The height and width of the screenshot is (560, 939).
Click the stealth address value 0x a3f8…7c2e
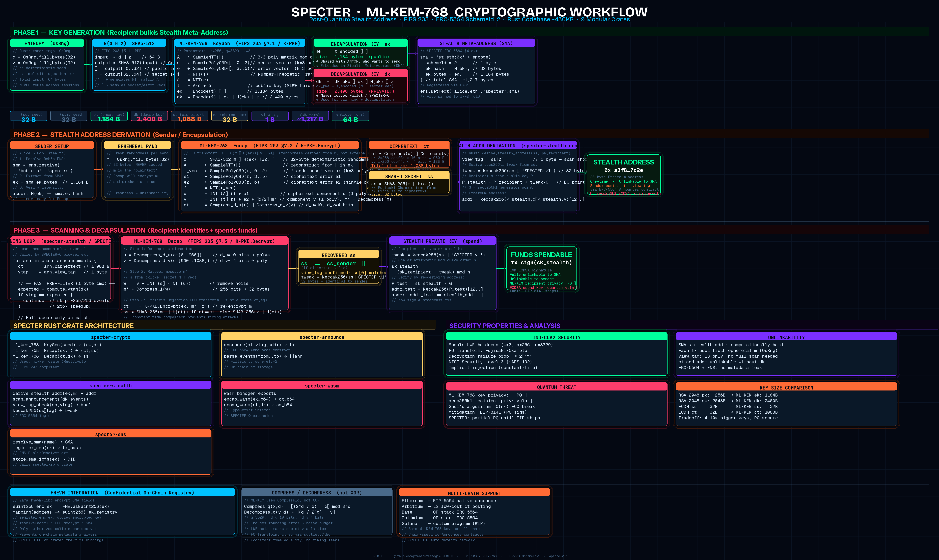(x=623, y=170)
